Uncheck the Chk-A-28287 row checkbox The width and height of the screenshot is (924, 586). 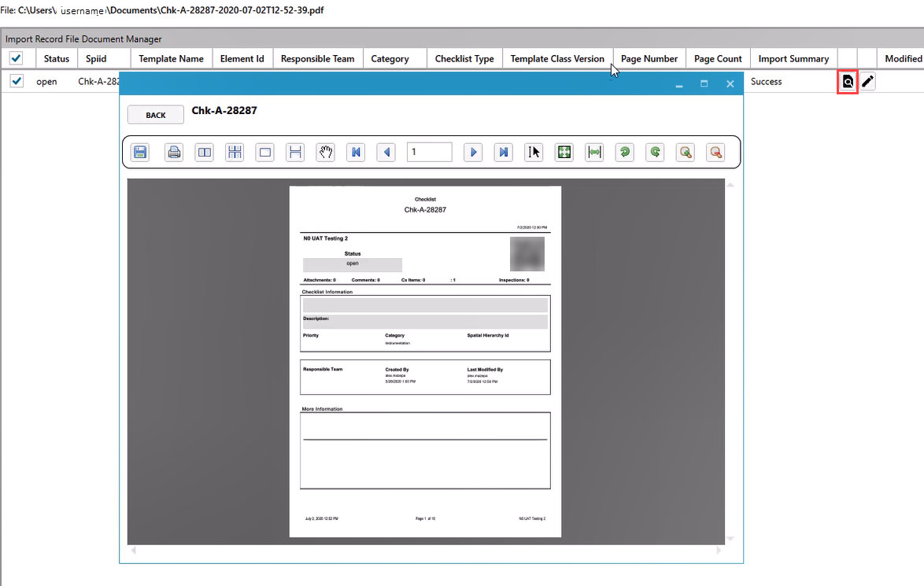17,81
